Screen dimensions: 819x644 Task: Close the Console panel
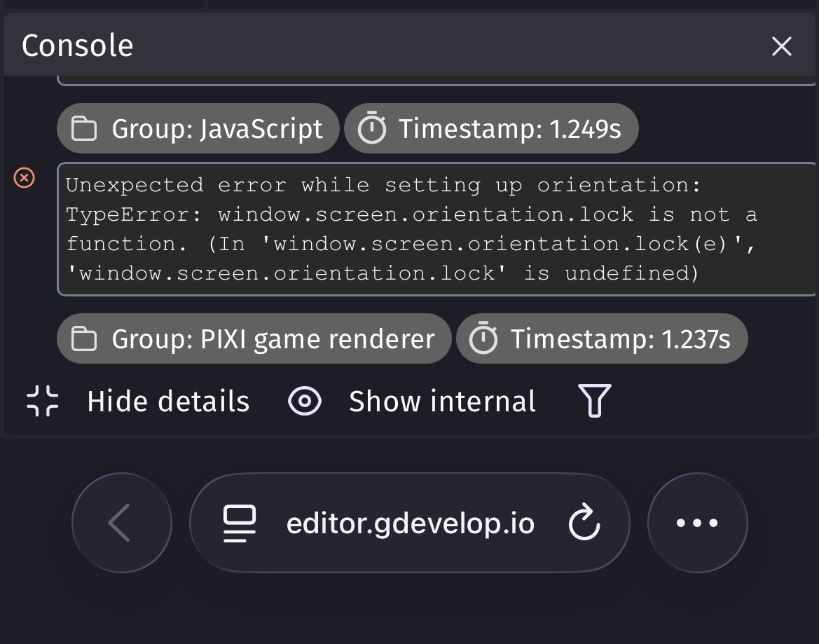[781, 46]
